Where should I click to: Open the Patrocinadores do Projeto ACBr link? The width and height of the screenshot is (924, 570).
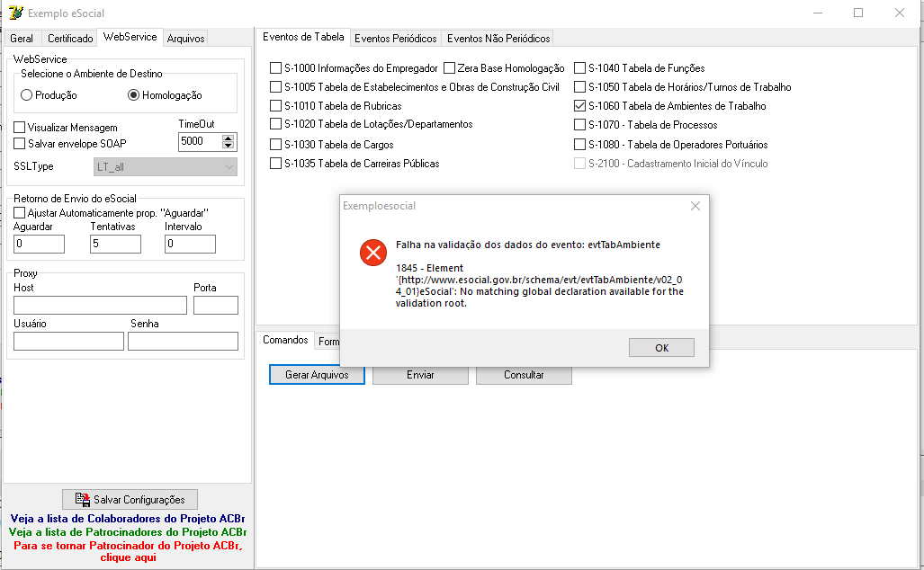128,531
